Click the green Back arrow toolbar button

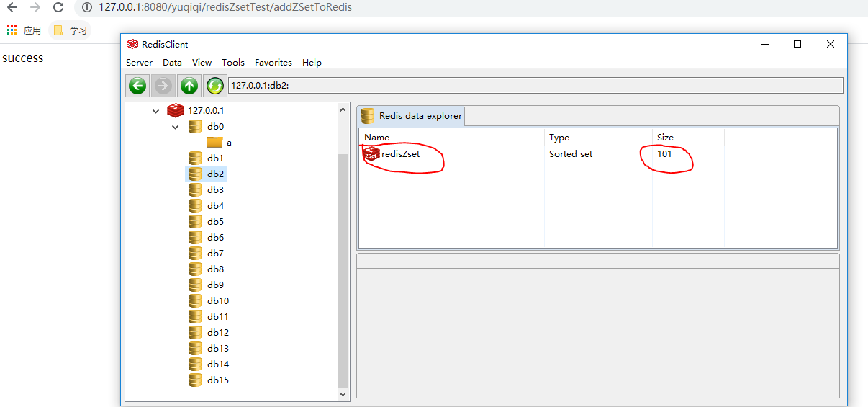click(x=137, y=86)
